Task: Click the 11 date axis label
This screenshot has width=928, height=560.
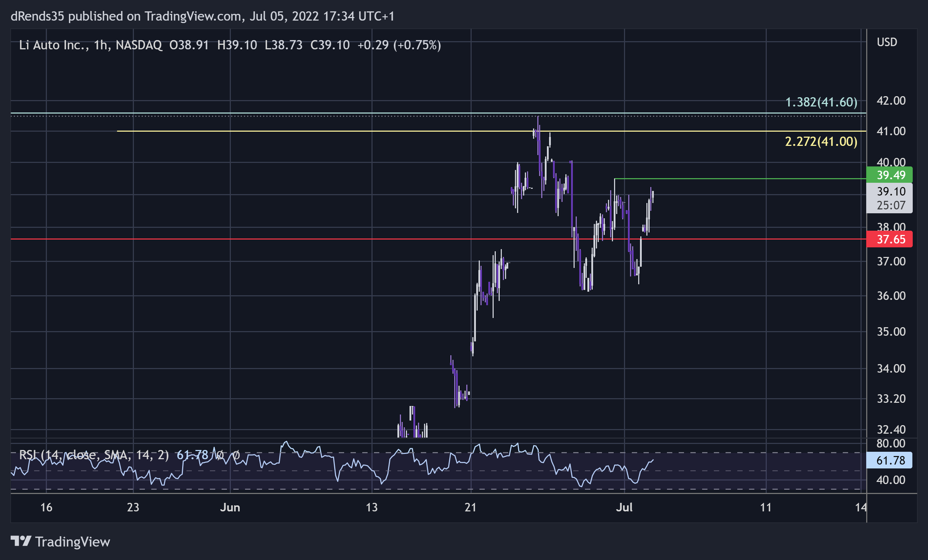Action: tap(766, 507)
